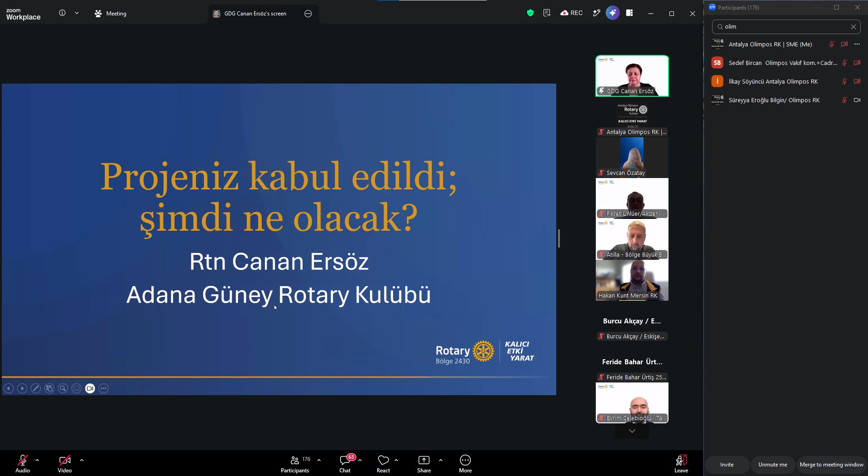This screenshot has width=868, height=476.
Task: Open the meeting info icon
Action: point(62,13)
